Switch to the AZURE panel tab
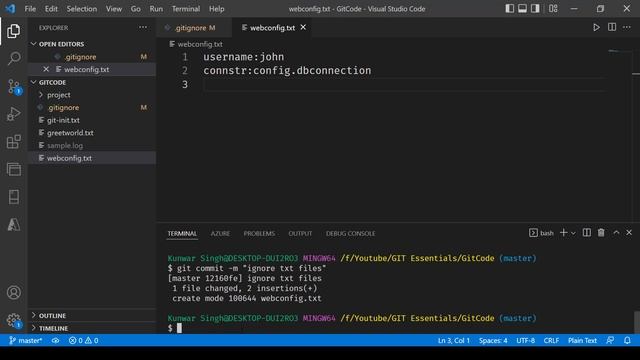The image size is (640, 360). (x=220, y=233)
